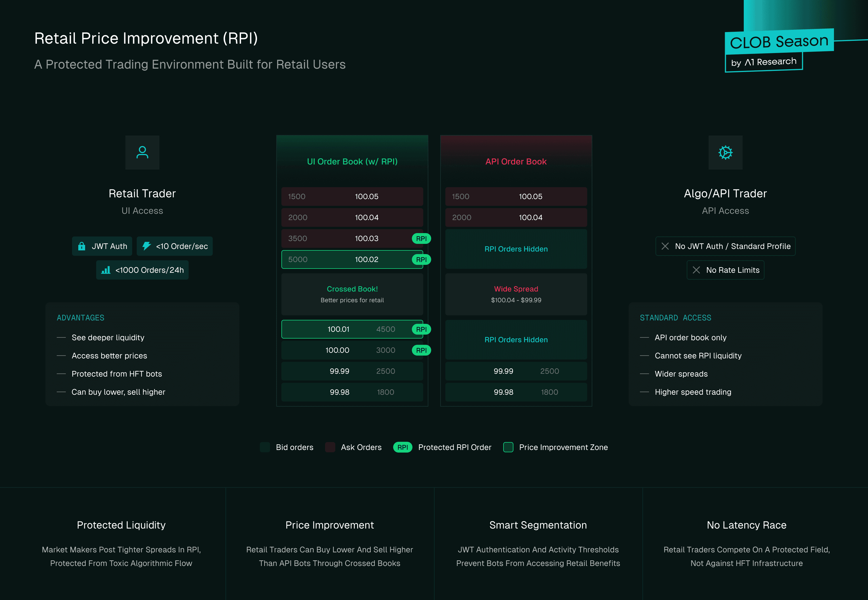Select the JWT Auth lock icon
This screenshot has width=868, height=600.
[82, 246]
